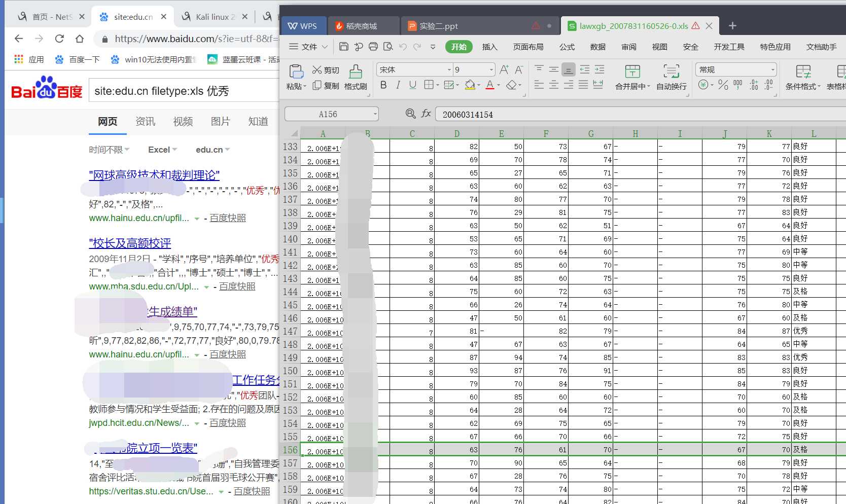Viewport: 846px width, 504px height.
Task: Open the Baidu edu.cn site filter dropdown
Action: pyautogui.click(x=213, y=150)
